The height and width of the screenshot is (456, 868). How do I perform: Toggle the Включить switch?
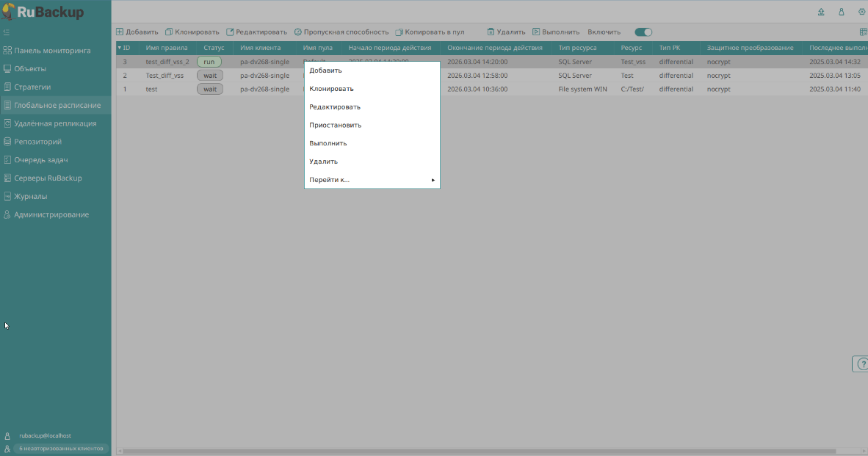pos(643,32)
